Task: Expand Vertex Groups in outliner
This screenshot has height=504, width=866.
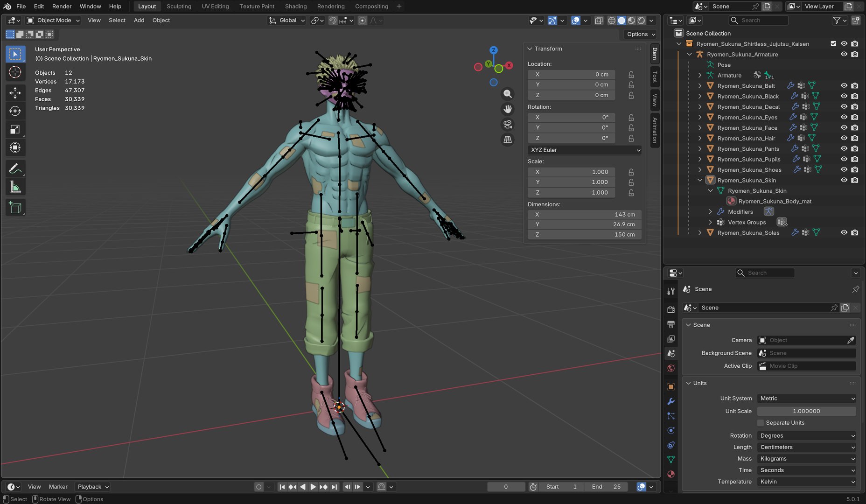Action: pos(710,222)
